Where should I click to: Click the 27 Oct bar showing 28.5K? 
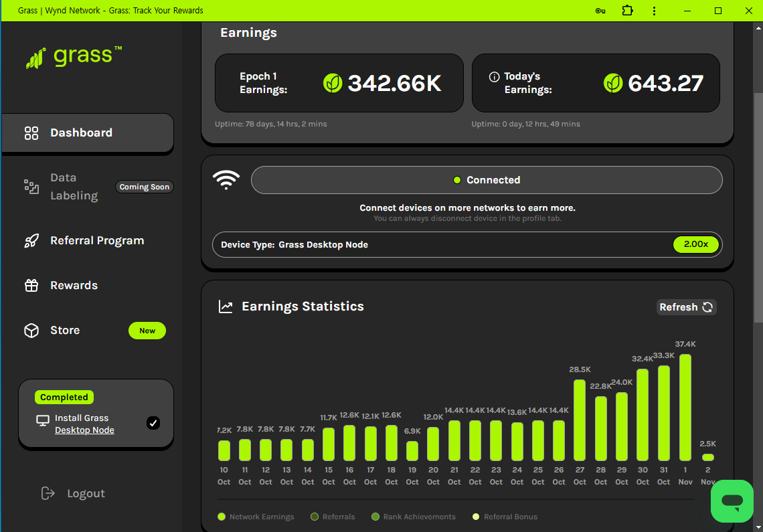(x=580, y=420)
